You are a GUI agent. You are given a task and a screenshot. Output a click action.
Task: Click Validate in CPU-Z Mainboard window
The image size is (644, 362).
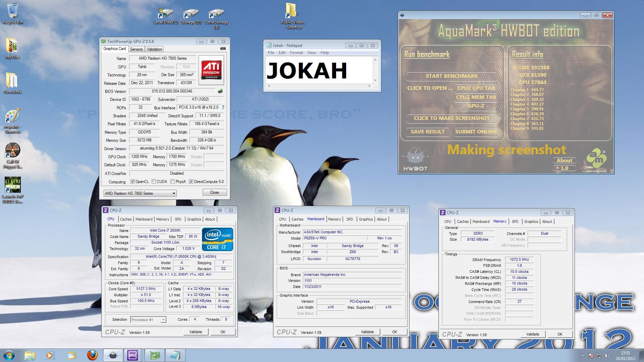(367, 332)
